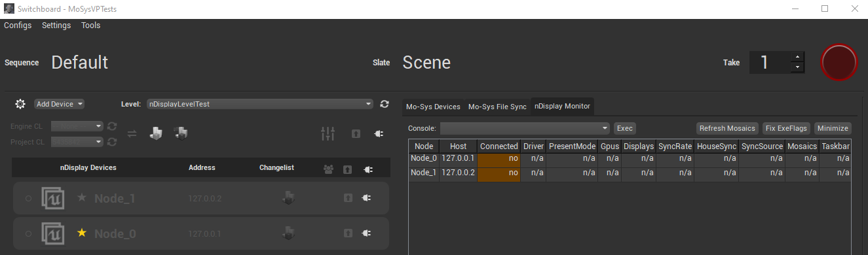Click the Fix ExeFlags button
Screen dimensions: 868x255
(x=787, y=128)
